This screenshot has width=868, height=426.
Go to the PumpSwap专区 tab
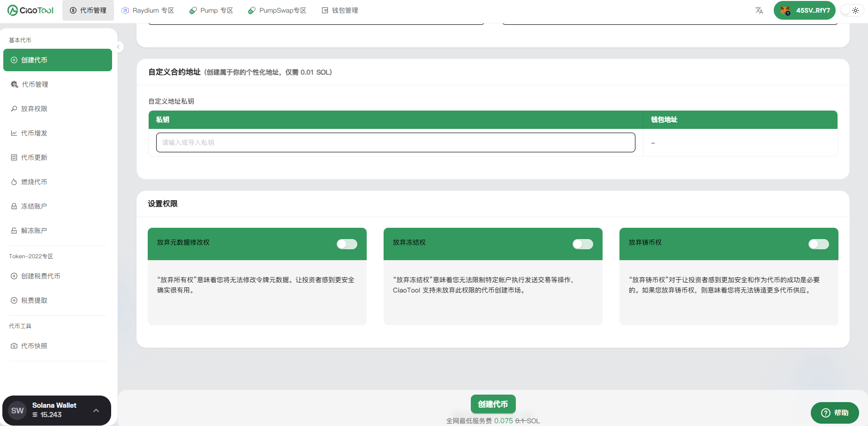pos(277,10)
